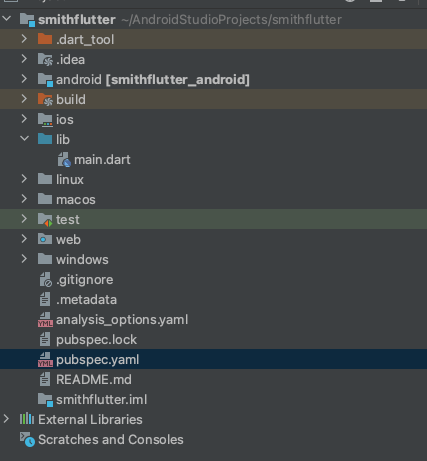Select the smithflutter project root label
This screenshot has width=427, height=461.
(x=77, y=20)
